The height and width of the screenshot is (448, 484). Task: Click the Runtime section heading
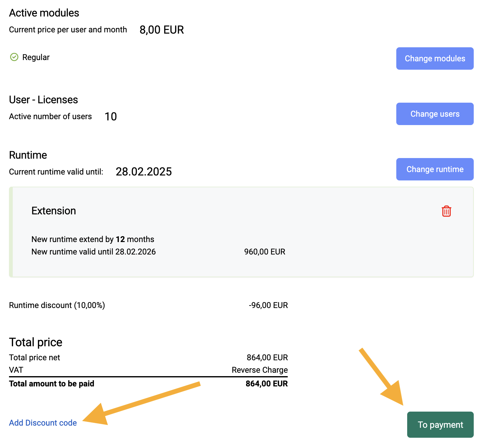(x=28, y=155)
